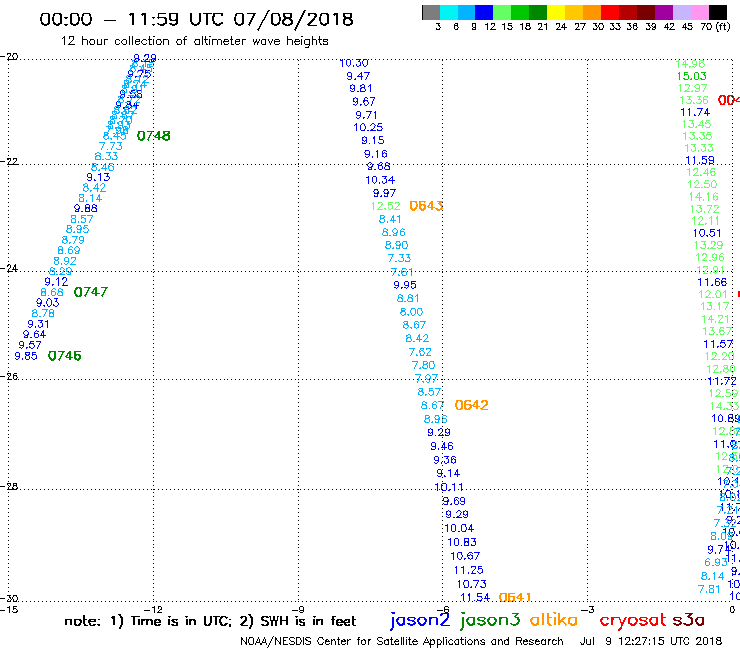Click the orange 0641 time stamp

[x=515, y=597]
